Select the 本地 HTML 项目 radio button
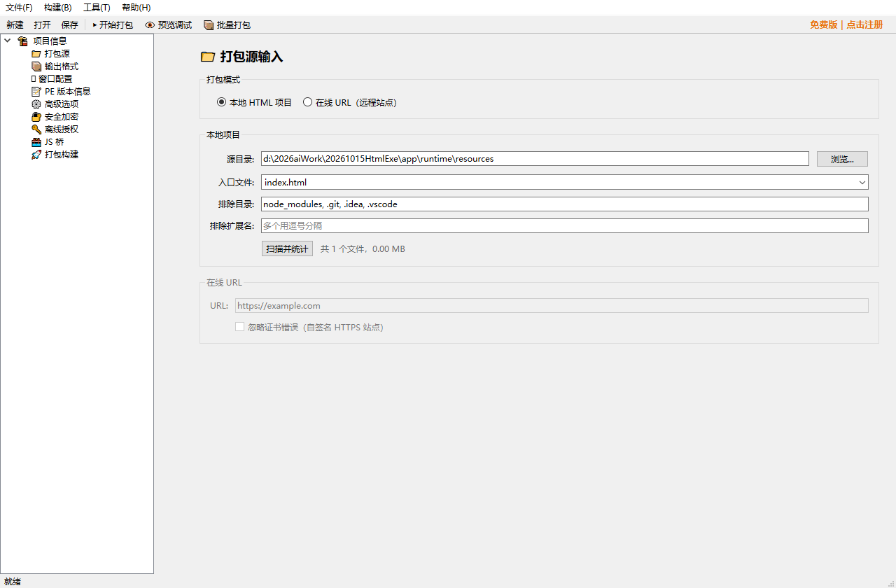896x588 pixels. (x=222, y=102)
